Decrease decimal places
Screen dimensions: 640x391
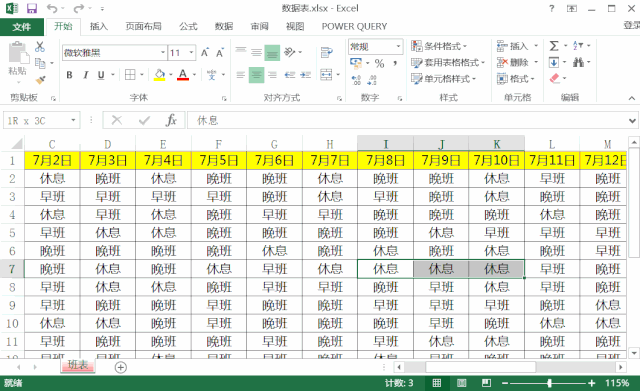pos(372,80)
